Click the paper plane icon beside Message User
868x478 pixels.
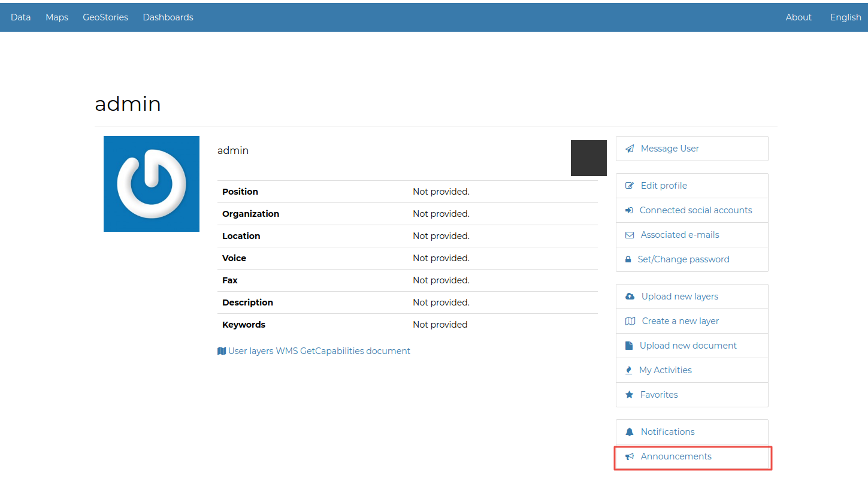(630, 149)
